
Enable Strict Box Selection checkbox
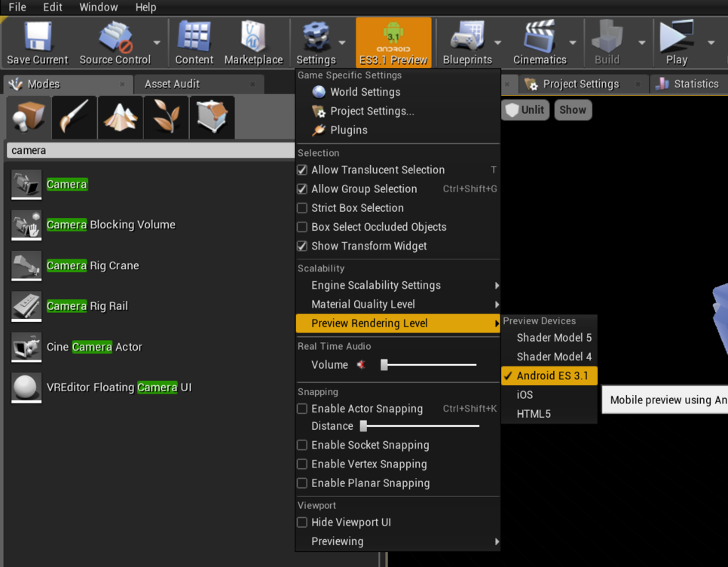[302, 208]
